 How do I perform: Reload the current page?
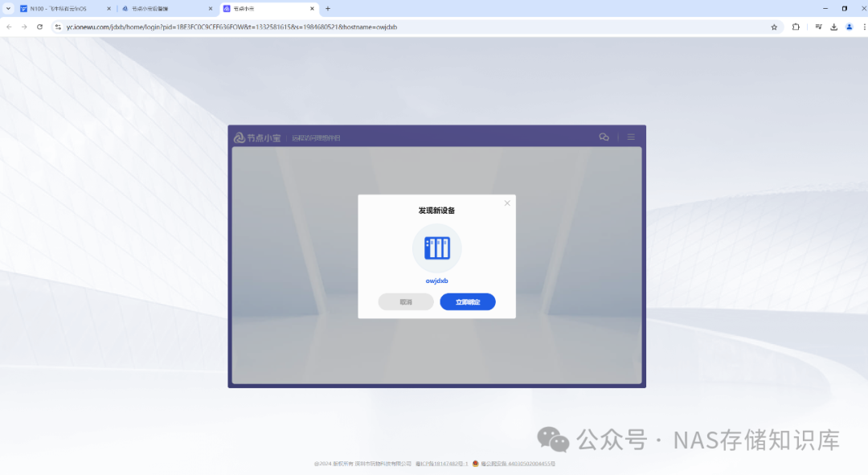click(40, 27)
